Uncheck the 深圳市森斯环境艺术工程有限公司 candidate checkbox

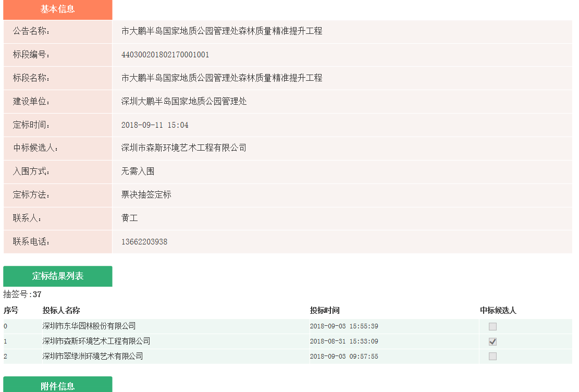pos(492,341)
